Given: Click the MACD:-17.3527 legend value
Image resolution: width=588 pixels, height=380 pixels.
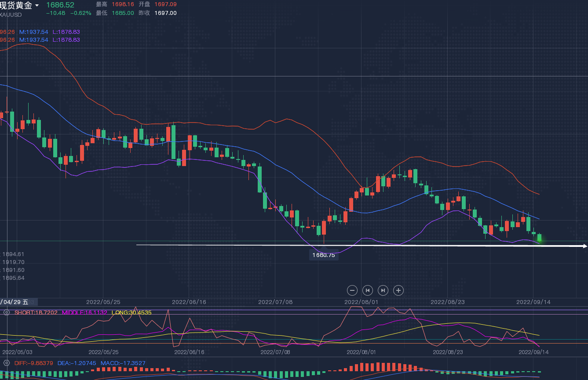Looking at the screenshot, I should pos(123,363).
